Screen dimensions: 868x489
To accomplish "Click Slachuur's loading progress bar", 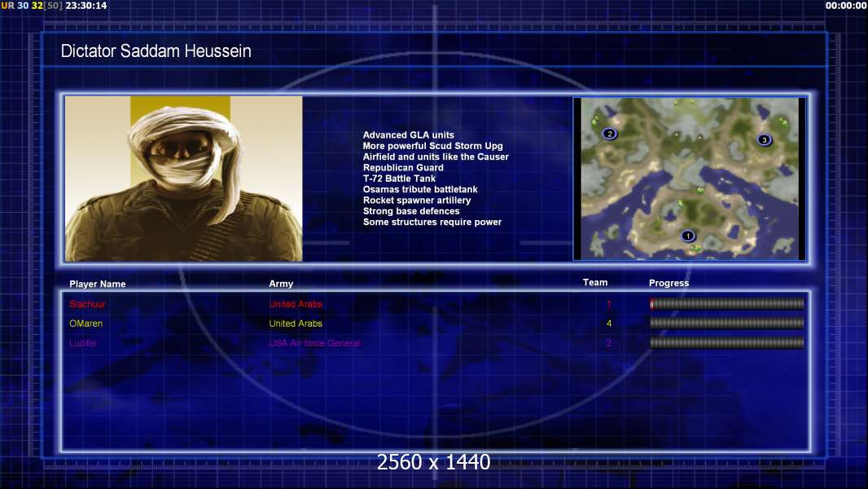I will (x=726, y=304).
